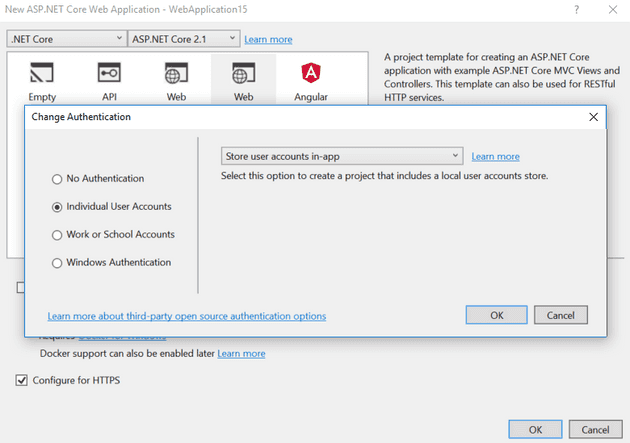Open the ASP.NET Core 2.1 version dropdown
This screenshot has width=630, height=443.
click(x=184, y=39)
